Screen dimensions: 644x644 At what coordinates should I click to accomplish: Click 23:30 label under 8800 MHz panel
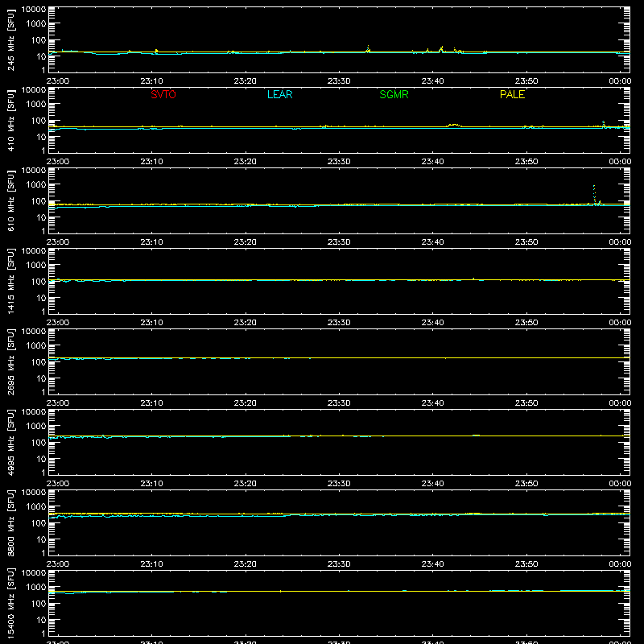point(339,564)
